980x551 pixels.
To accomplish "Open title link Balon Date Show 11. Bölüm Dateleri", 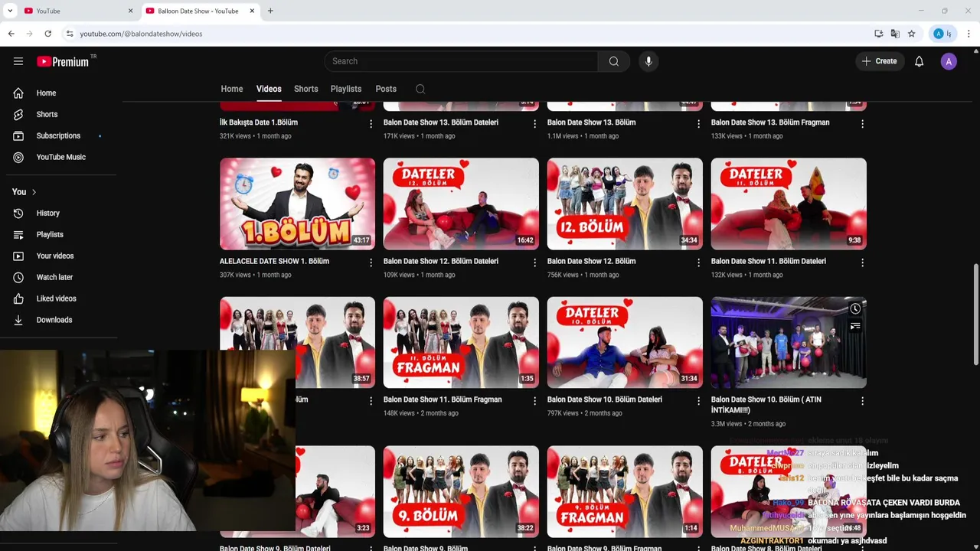I will tap(768, 261).
